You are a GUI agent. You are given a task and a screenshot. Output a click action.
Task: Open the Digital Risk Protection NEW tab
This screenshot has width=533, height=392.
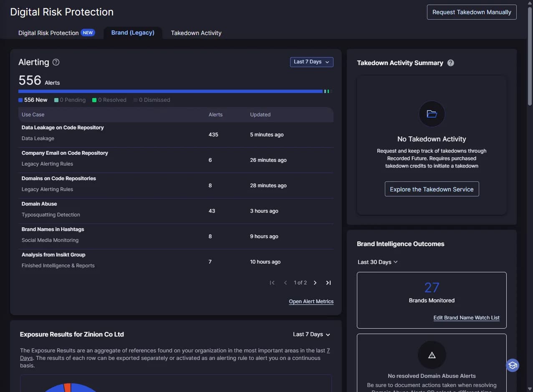pyautogui.click(x=56, y=33)
